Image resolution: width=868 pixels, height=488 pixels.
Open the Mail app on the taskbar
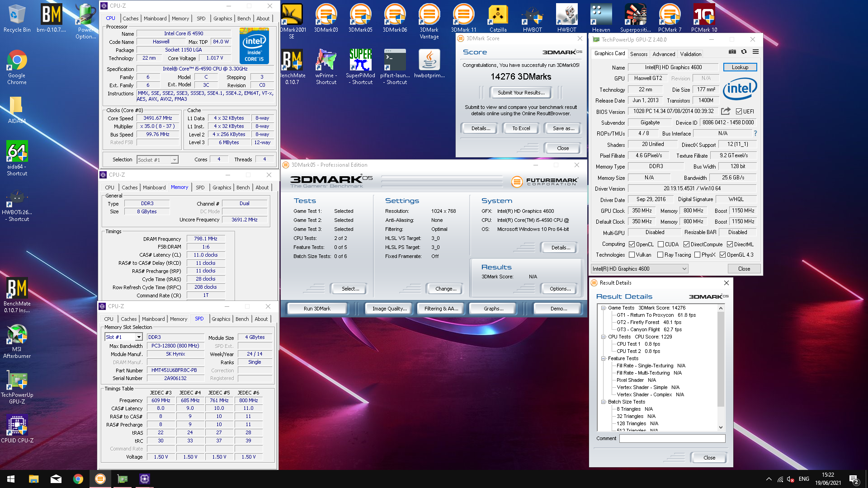tap(56, 479)
